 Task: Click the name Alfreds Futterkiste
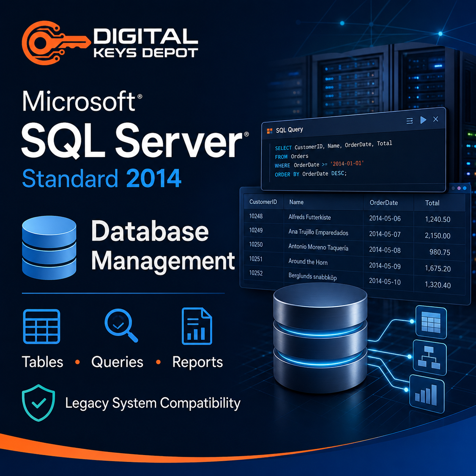[310, 217]
